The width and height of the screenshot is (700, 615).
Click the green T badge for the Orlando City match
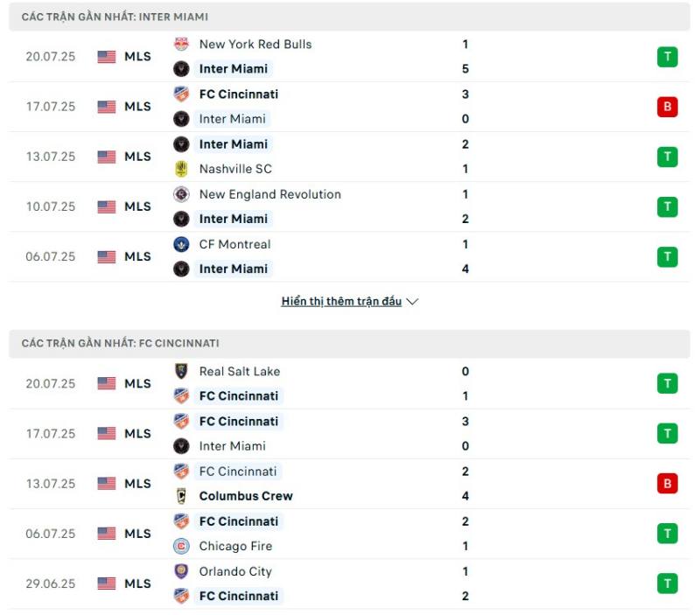(x=668, y=584)
